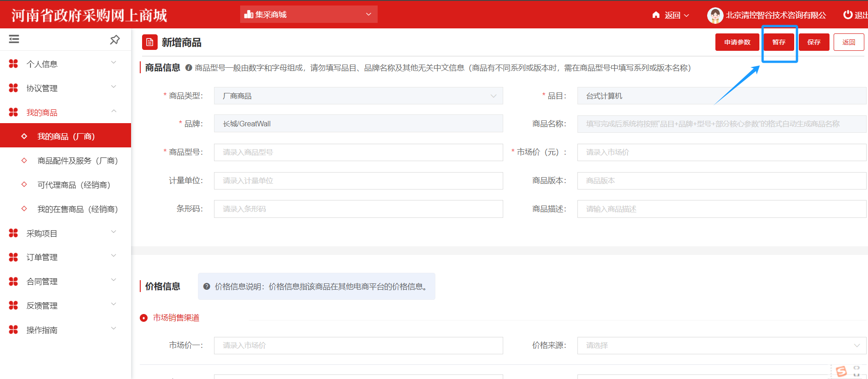
Task: Click the 品牌 field showing 长城/GreatWall
Action: tap(358, 124)
